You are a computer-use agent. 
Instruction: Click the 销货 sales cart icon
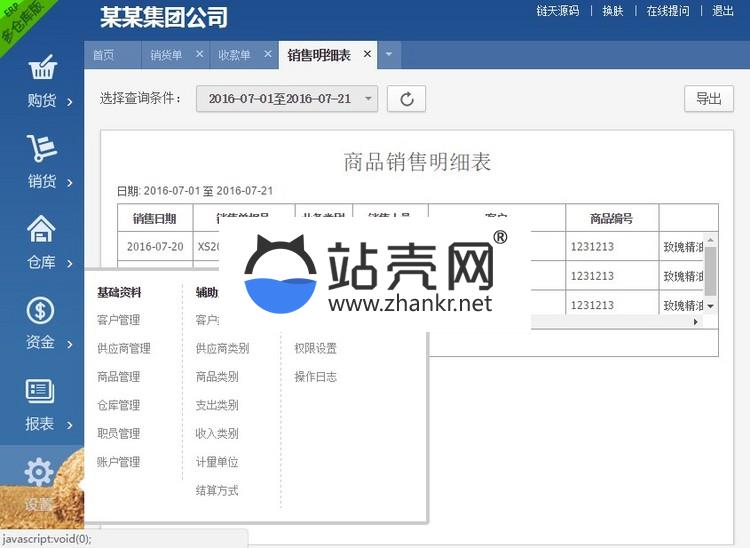coord(41,149)
